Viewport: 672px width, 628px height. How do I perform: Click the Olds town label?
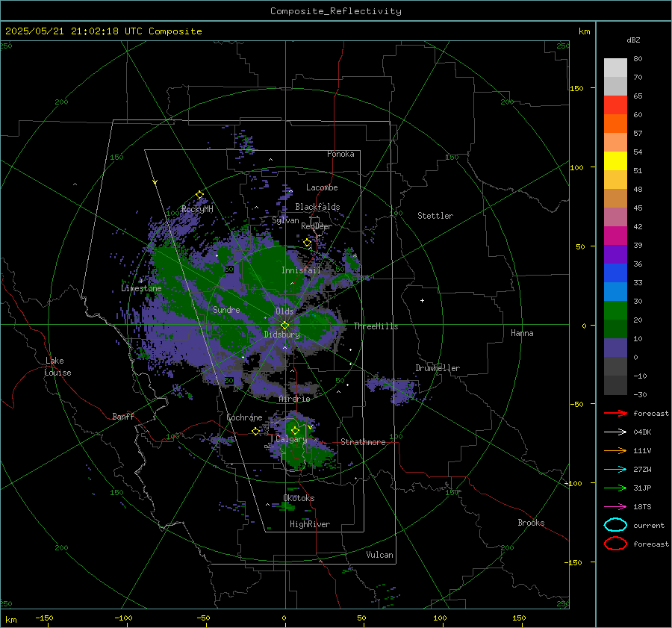pyautogui.click(x=284, y=311)
